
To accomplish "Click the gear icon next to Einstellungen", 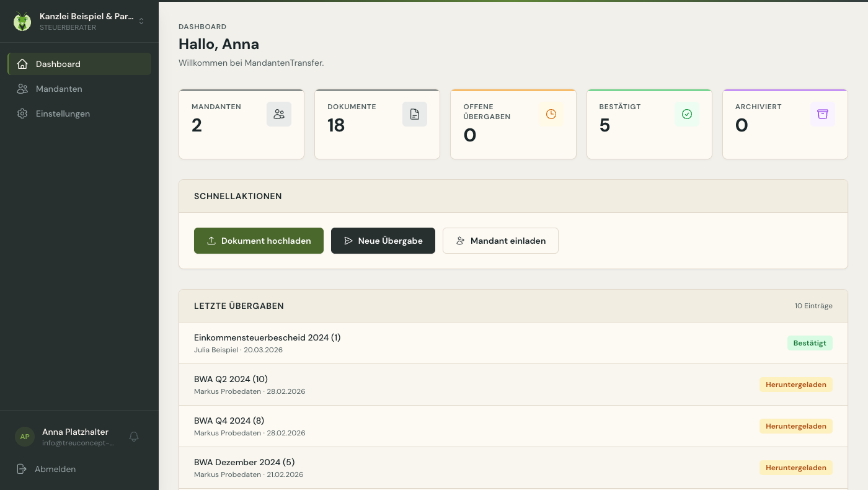I will 22,114.
